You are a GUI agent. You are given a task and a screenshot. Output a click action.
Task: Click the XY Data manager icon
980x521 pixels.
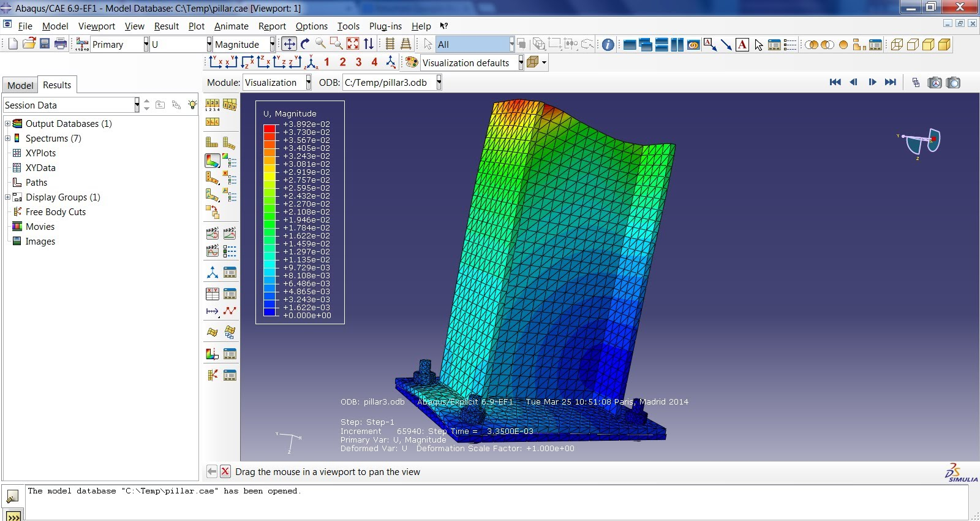coord(230,294)
